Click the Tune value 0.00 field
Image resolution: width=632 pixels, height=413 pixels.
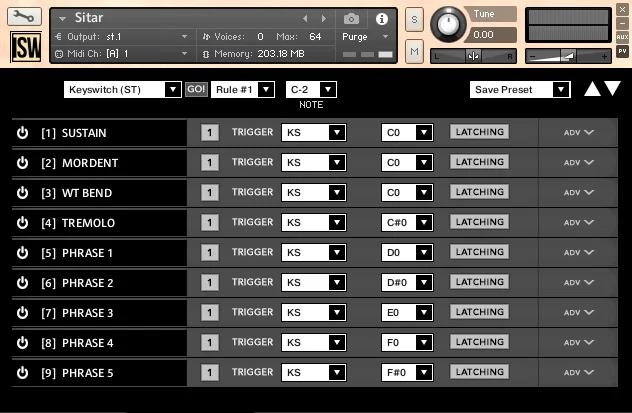[490, 35]
